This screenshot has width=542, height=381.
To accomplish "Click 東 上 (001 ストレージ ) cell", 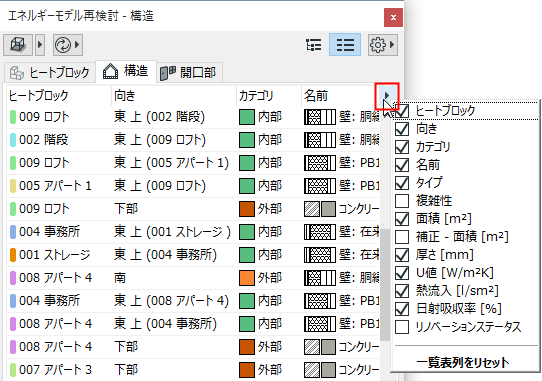I will tap(172, 232).
